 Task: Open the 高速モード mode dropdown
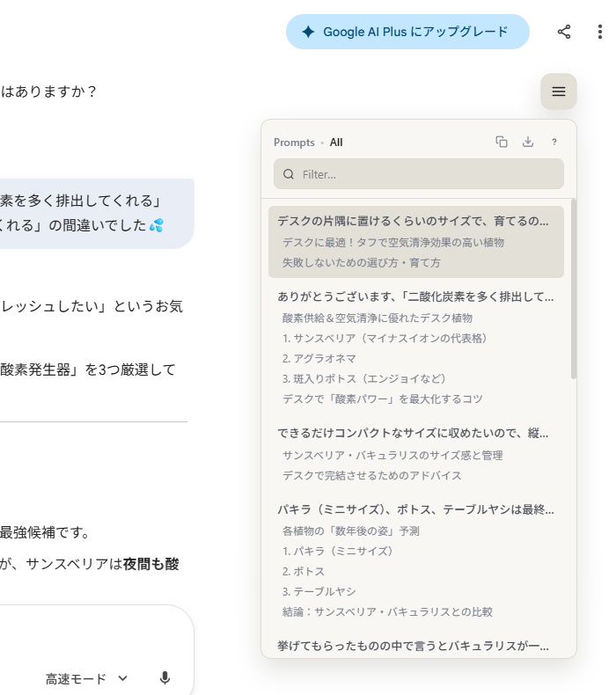[x=86, y=678]
